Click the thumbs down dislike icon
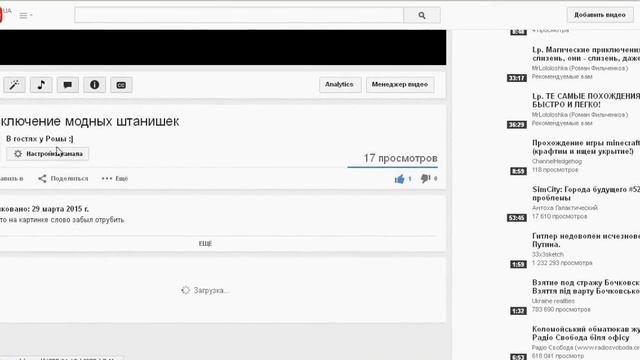The width and height of the screenshot is (640, 360). (x=425, y=178)
